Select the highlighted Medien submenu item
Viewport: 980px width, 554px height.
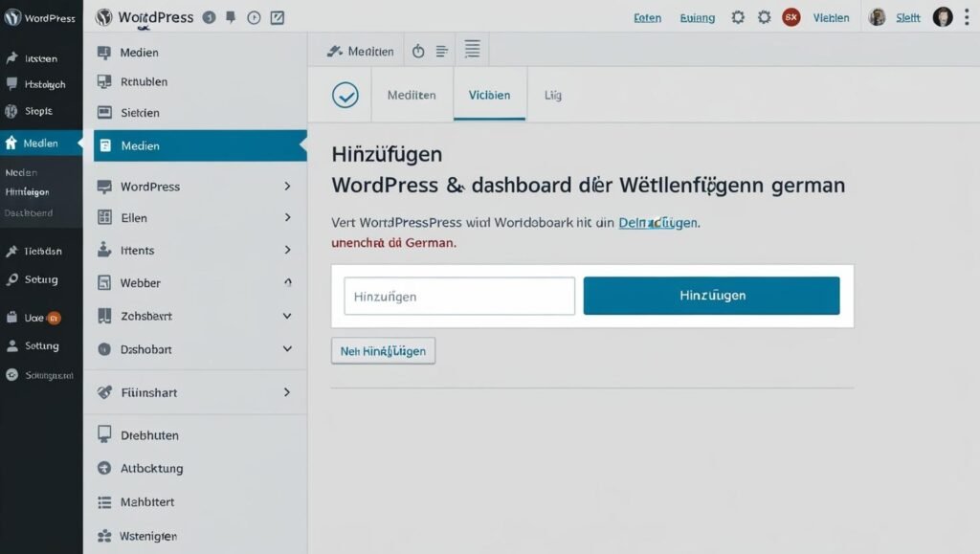200,145
